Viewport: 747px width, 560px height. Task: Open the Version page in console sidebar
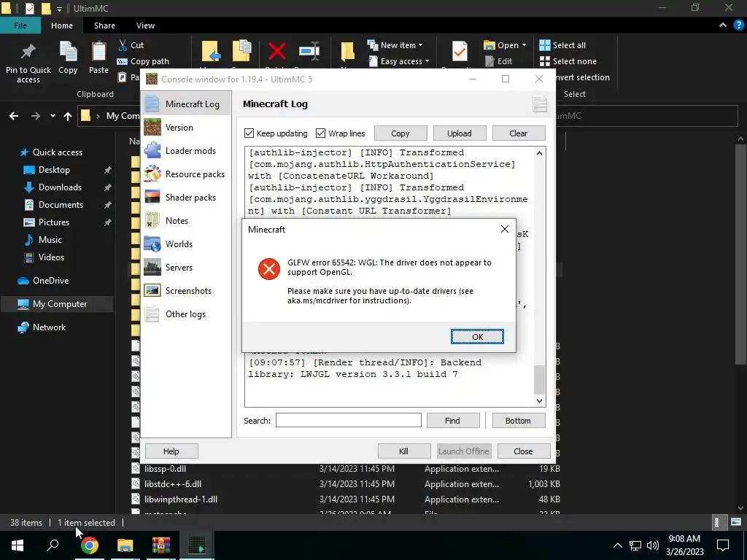(x=186, y=127)
